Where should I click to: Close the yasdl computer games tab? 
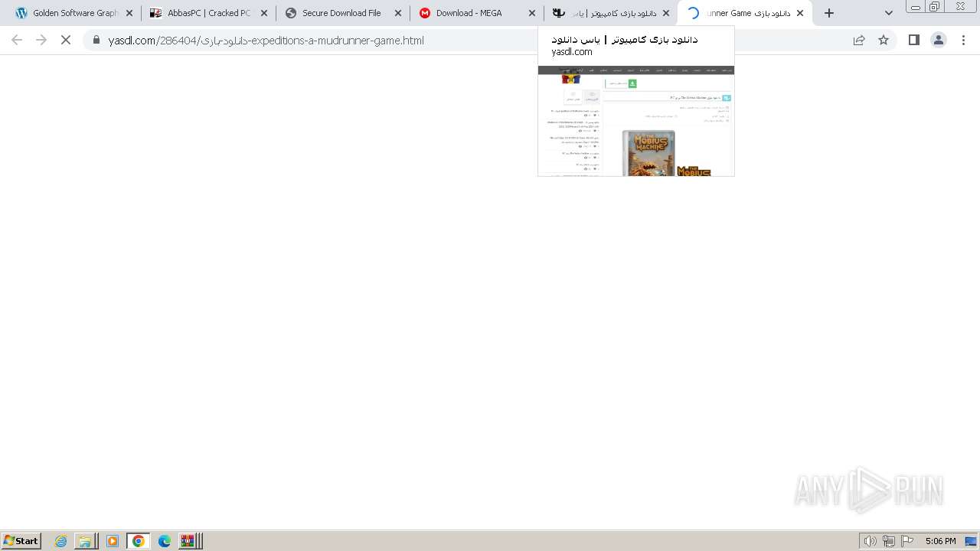pos(666,13)
